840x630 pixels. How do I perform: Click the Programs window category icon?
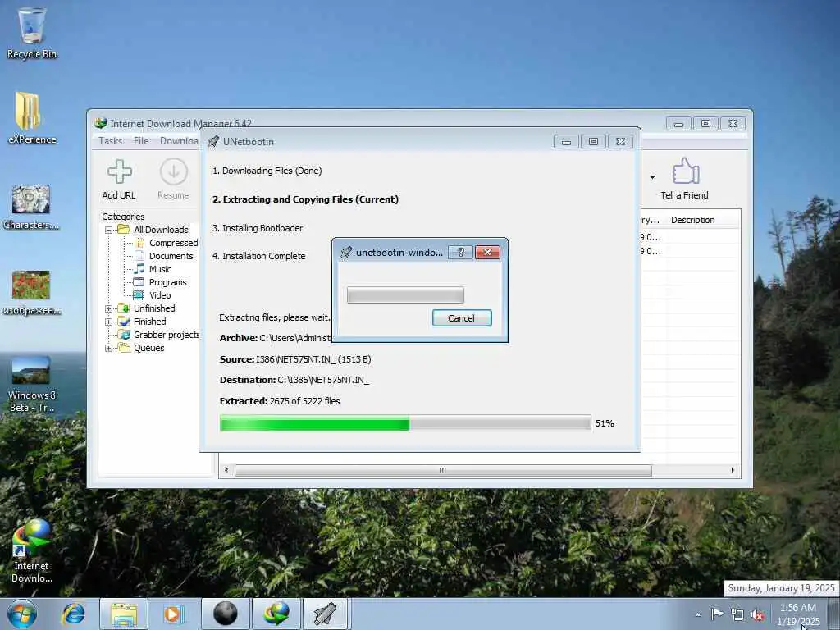139,282
